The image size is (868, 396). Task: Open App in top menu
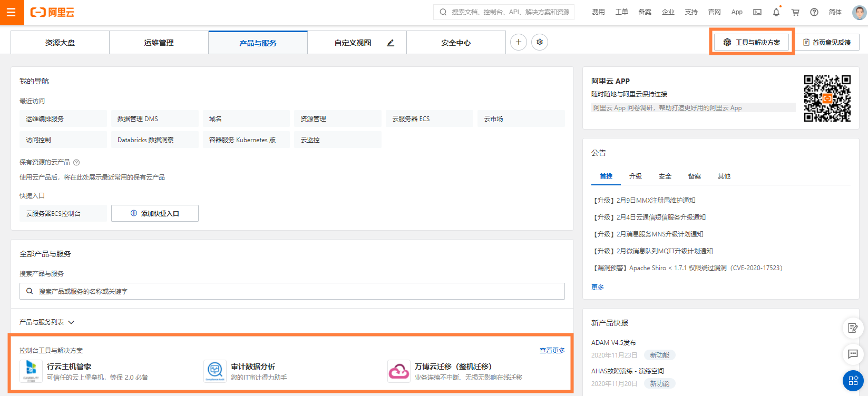pos(737,12)
